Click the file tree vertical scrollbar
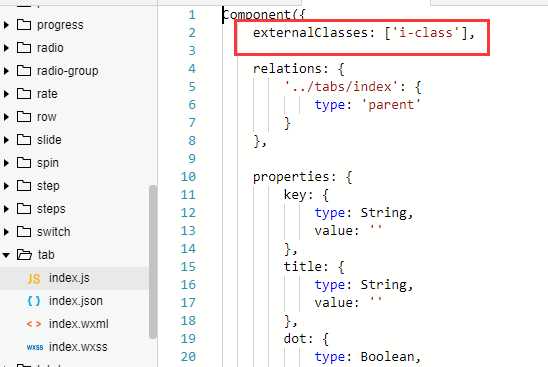 click(x=152, y=261)
